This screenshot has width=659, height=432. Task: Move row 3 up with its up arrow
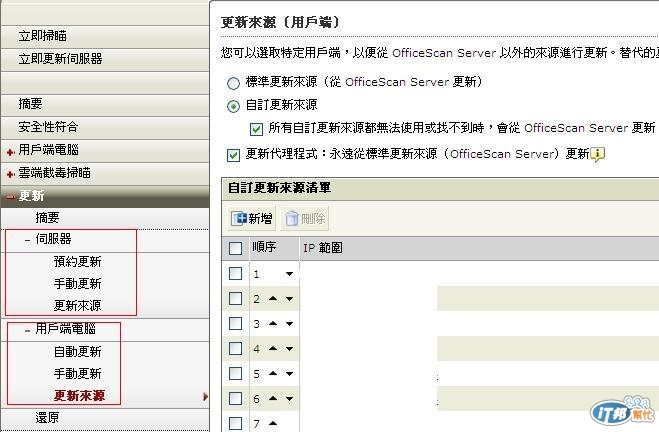click(273, 323)
